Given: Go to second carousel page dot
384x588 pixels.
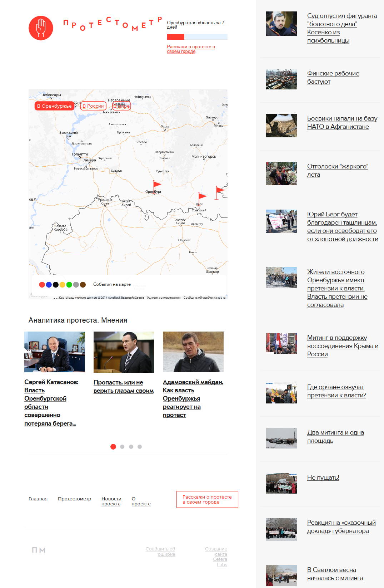Looking at the screenshot, I should click(122, 447).
